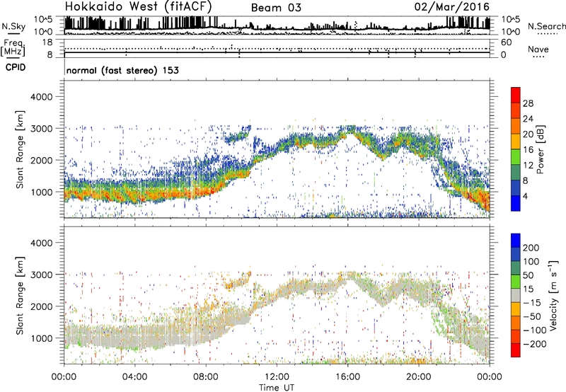Click the "16:00" time tick label
566x392 pixels.
[347, 377]
